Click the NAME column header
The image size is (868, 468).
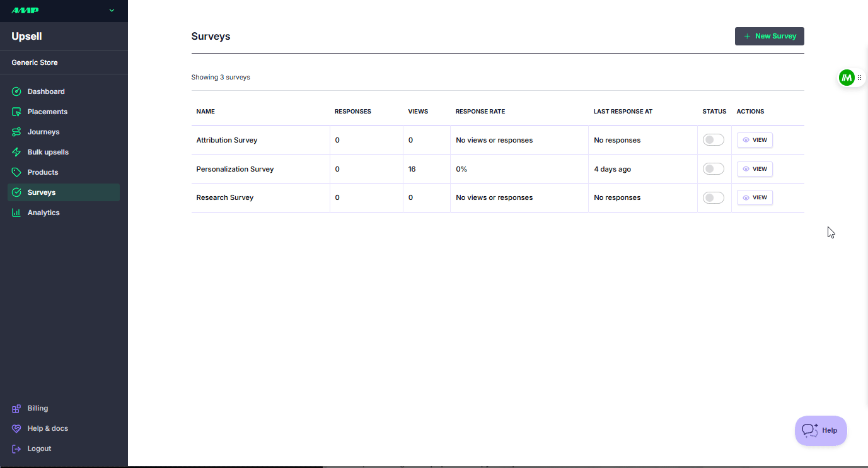pos(205,112)
